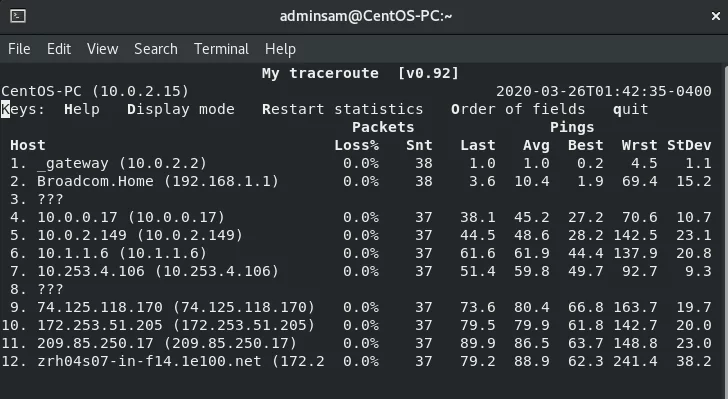Open the Search menu
Screen dimensions: 728x399
156,49
